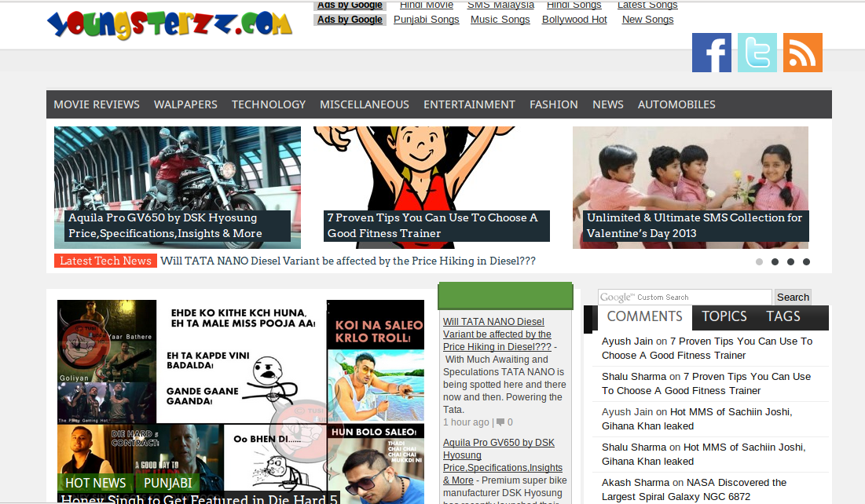
Task: Switch to the Topics tab
Action: coord(724,316)
